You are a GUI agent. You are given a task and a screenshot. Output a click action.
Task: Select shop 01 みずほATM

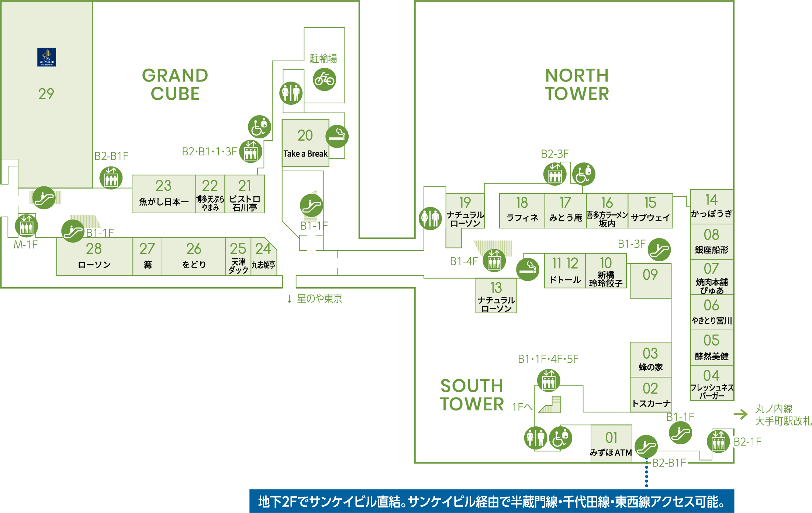pos(611,444)
